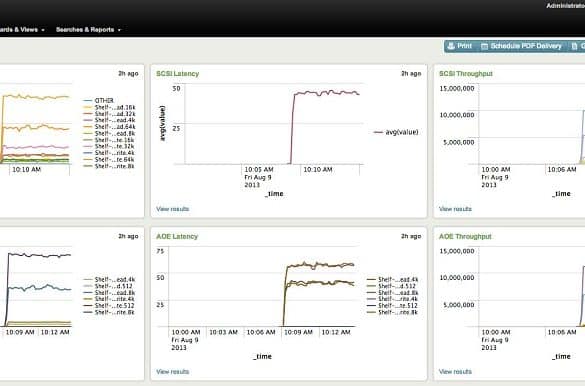
Task: Click the document icon after Schedule PDF Delivery
Action: point(574,46)
